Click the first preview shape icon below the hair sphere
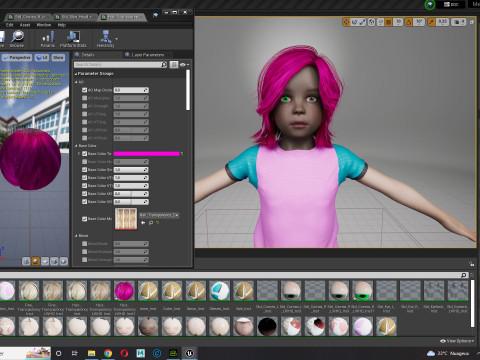Viewport: 480px width, 360px height. [x=26, y=261]
